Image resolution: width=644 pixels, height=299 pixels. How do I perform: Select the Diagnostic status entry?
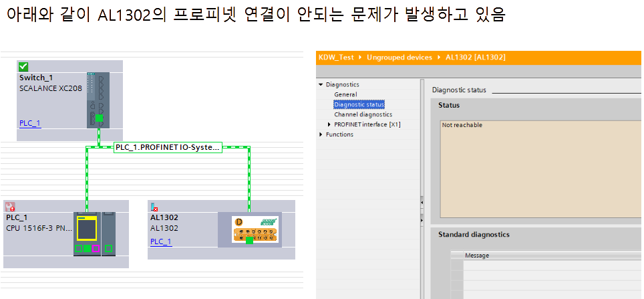359,104
